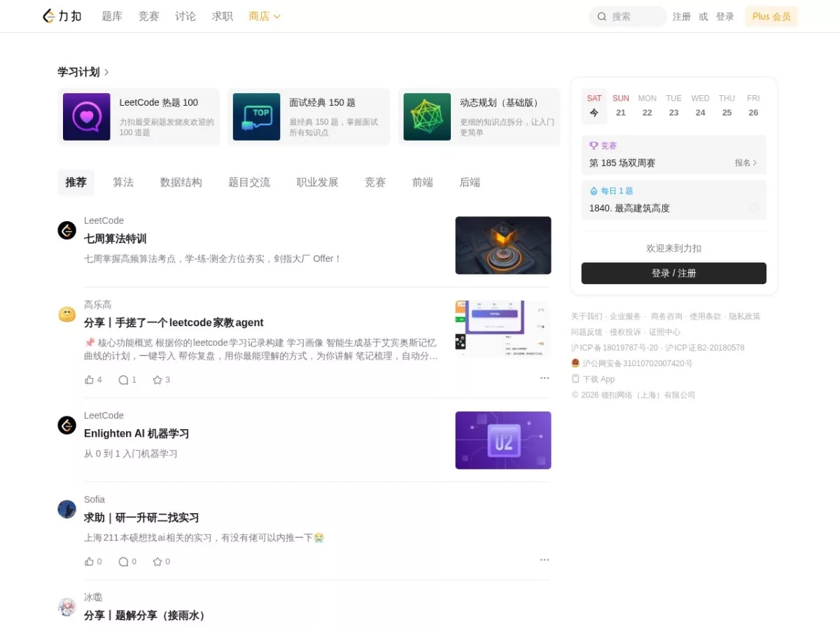This screenshot has height=630, width=840.
Task: Expand the 商店 dropdown menu
Action: (265, 16)
